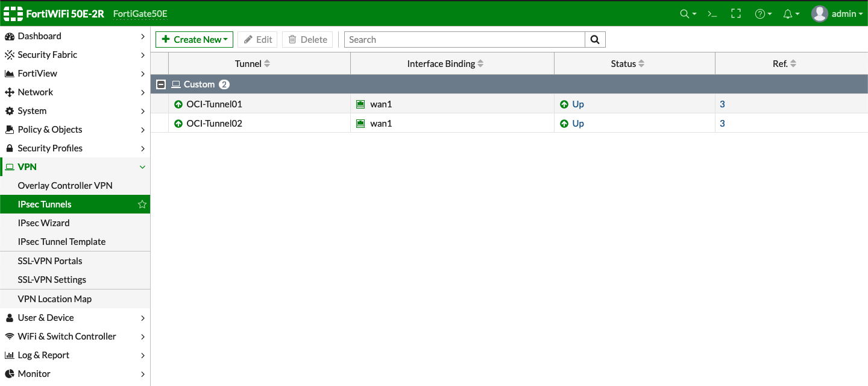Screen dimensions: 868x386
Task: Click the admin user avatar
Action: coord(819,13)
